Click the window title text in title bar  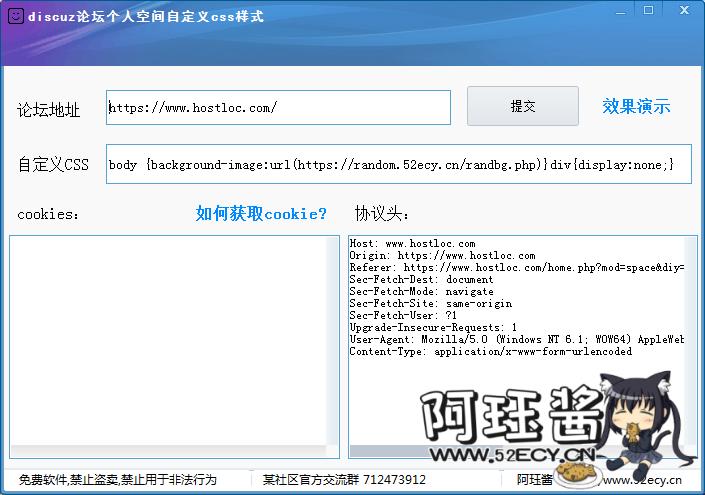pyautogui.click(x=146, y=17)
